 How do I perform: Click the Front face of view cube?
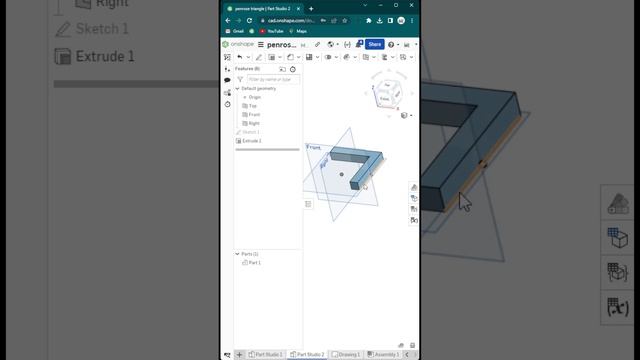pos(384,99)
